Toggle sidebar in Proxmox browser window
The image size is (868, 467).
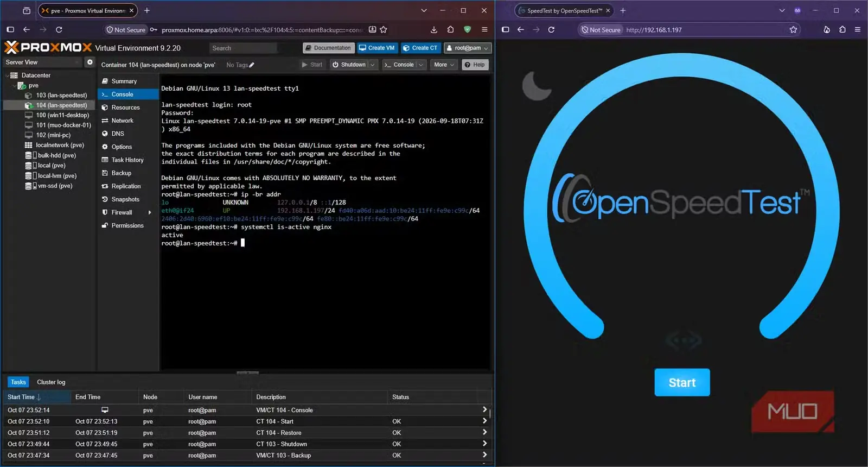(10, 29)
